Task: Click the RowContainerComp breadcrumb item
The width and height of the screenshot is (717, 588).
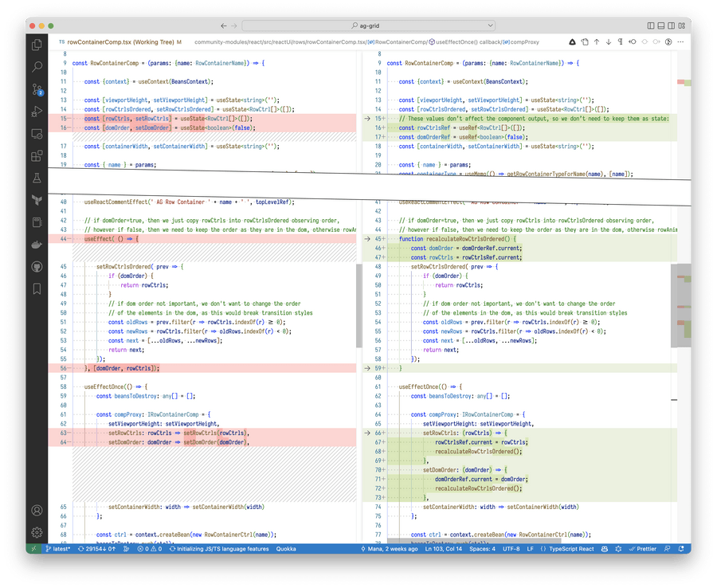Action: click(x=401, y=41)
